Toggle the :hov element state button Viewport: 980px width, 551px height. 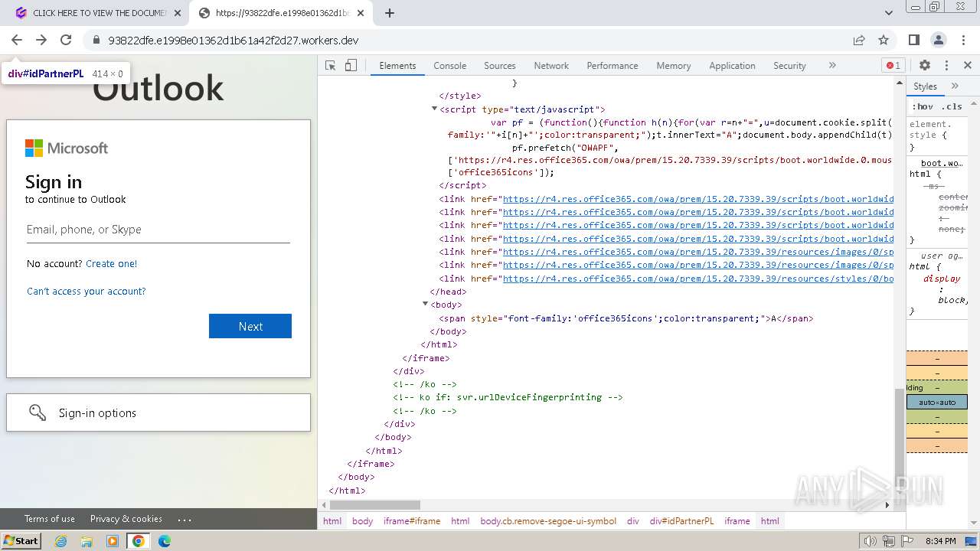[923, 106]
